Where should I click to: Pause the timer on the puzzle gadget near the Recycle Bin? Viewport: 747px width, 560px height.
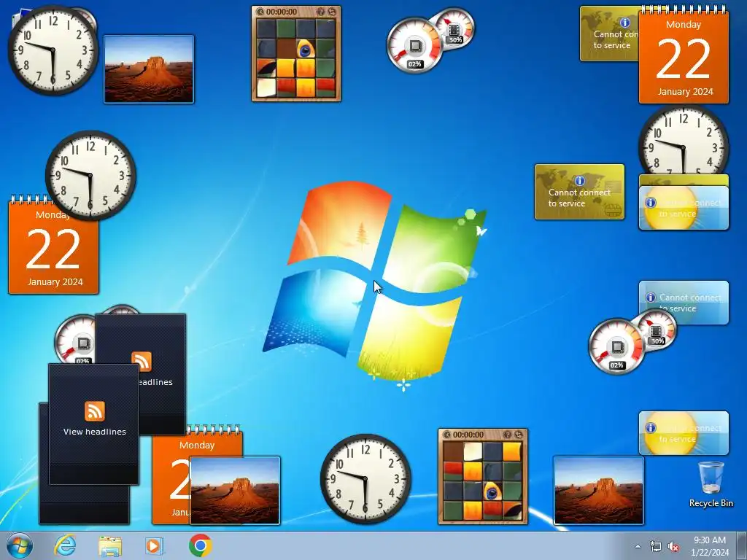pos(447,435)
